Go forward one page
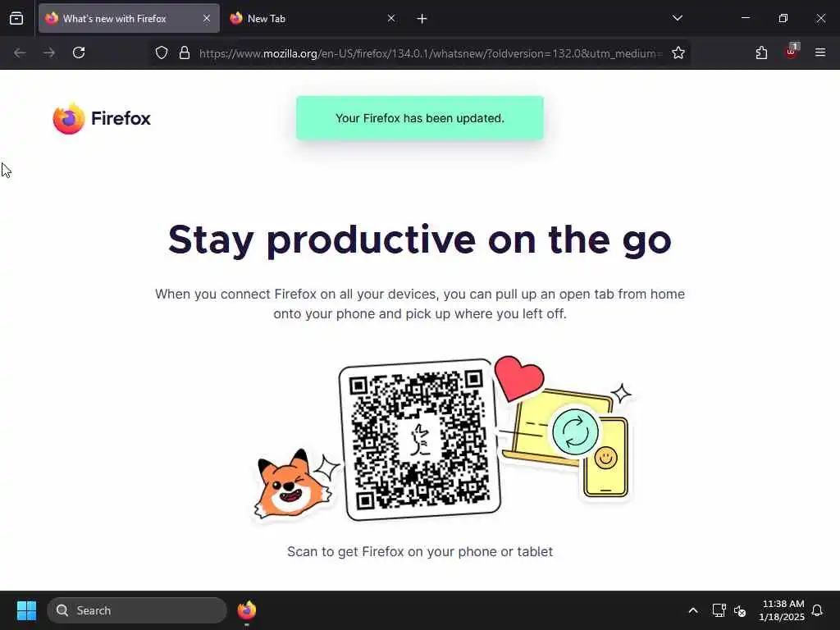The width and height of the screenshot is (840, 630). tap(49, 52)
